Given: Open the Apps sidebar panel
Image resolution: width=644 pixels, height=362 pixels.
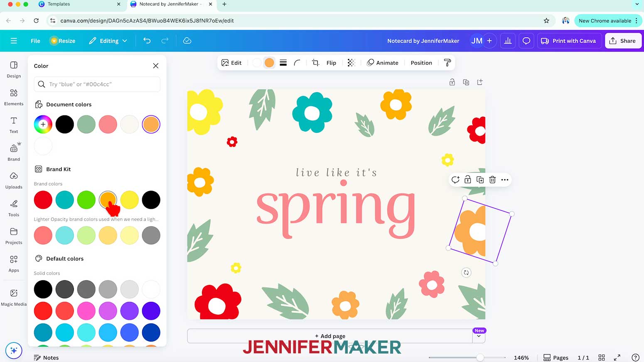Looking at the screenshot, I should point(14,264).
